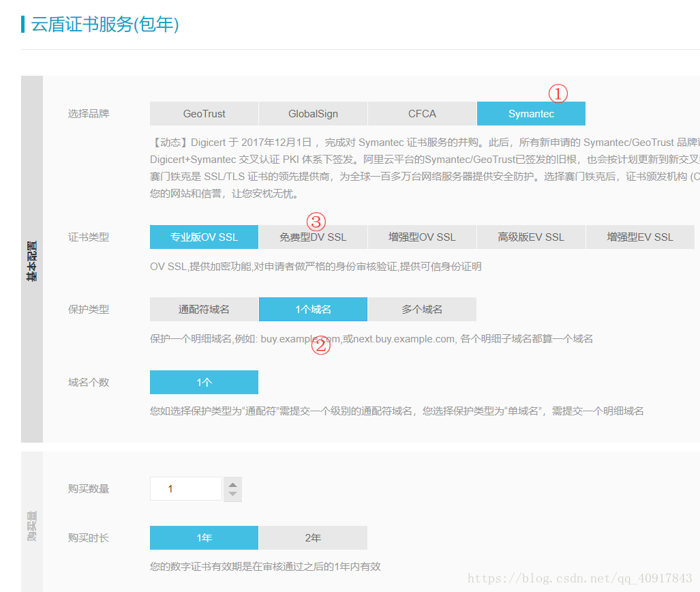Click the 证书类型 label
Screen dimensions: 700x592
pos(89,237)
